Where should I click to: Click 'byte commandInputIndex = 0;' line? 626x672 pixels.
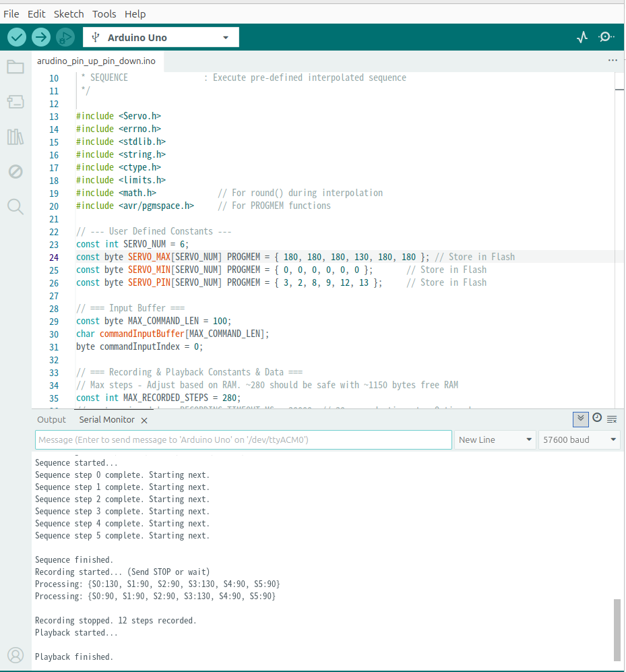pyautogui.click(x=139, y=346)
